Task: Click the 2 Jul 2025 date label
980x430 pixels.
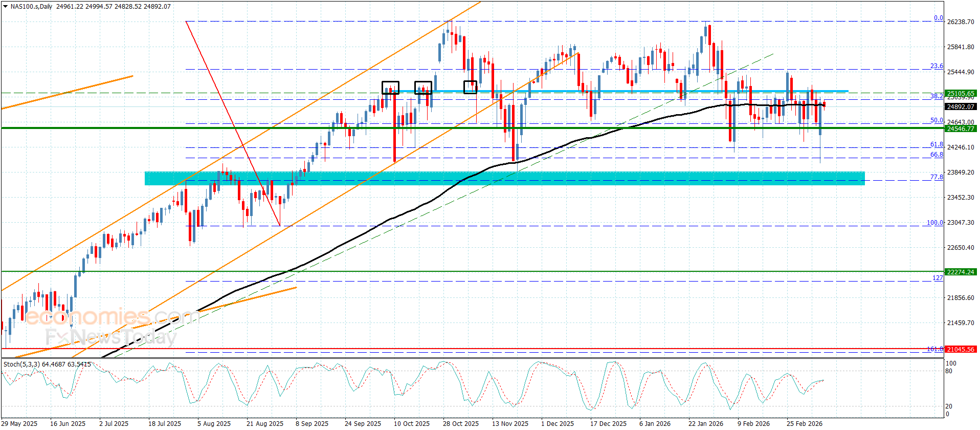Action: (114, 423)
